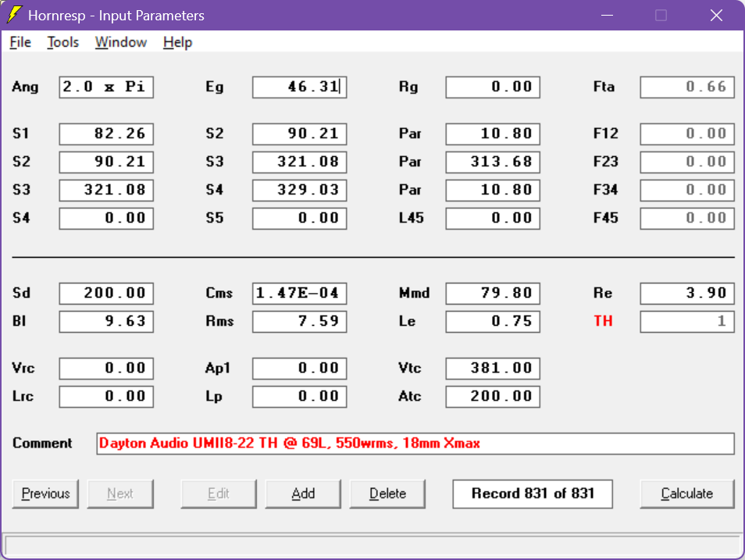745x560 pixels.
Task: Click the Fta field showing 0.66
Action: 687,87
